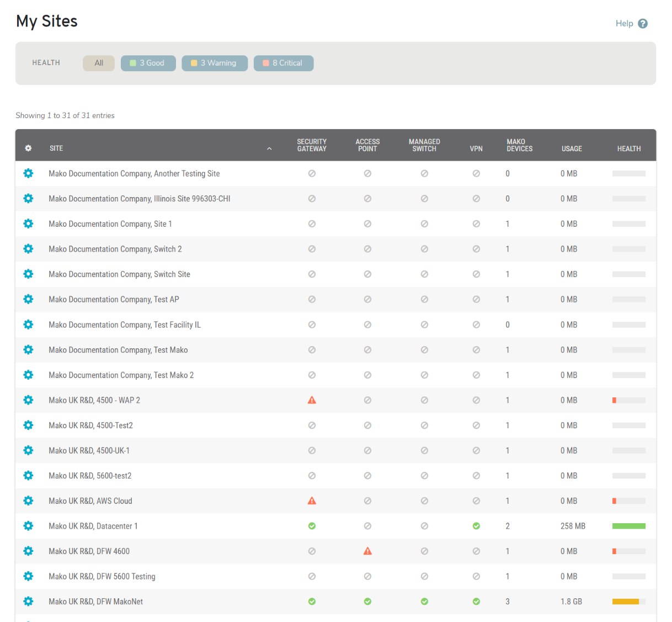This screenshot has height=622, width=672.
Task: Filter sites by 8 Critical health status
Action: [284, 63]
